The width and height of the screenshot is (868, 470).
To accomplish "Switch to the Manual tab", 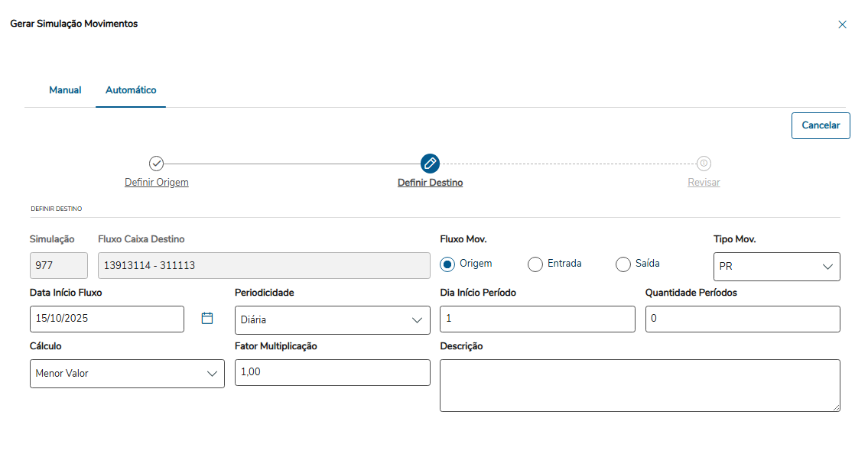I will (x=65, y=90).
